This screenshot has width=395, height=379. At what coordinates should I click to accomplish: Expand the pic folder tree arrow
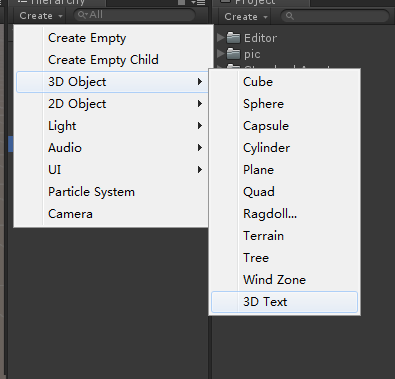pyautogui.click(x=220, y=53)
